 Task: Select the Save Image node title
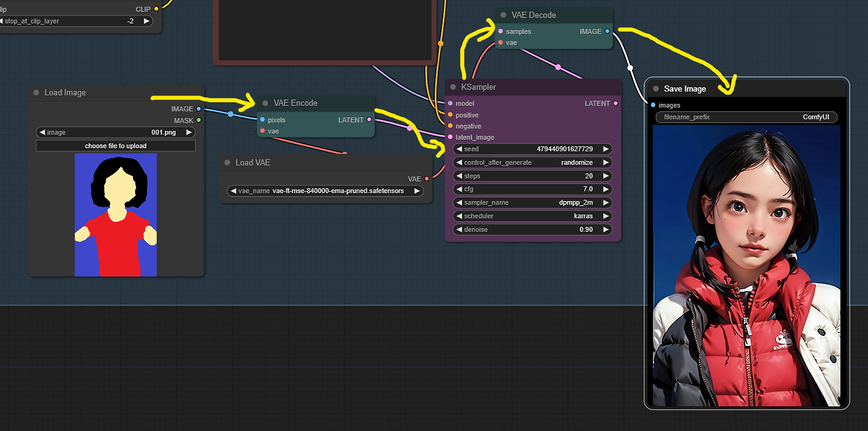tap(685, 89)
